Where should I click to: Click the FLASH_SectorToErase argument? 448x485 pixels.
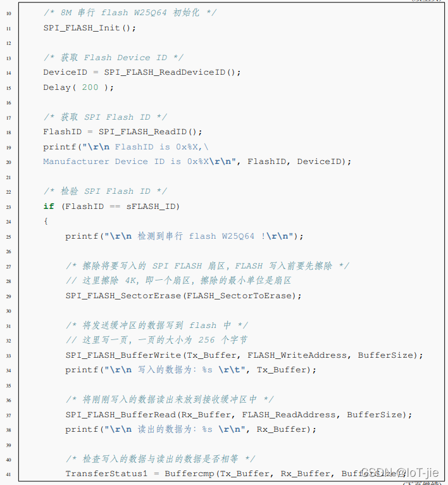coord(244,296)
